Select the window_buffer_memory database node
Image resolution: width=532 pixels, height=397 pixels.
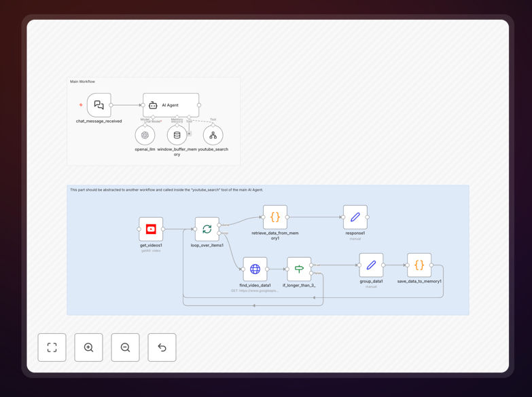tap(177, 135)
